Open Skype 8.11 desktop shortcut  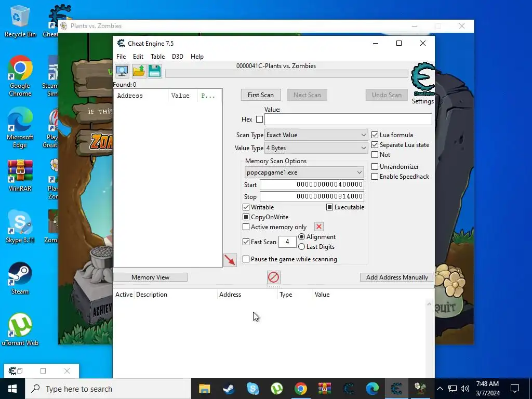click(x=20, y=227)
